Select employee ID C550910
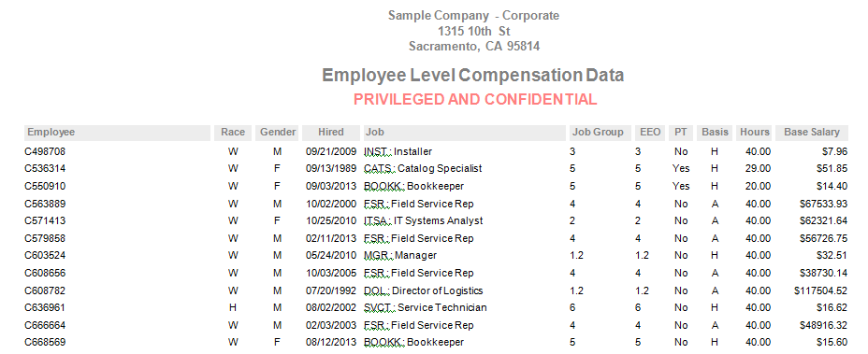The width and height of the screenshot is (868, 354). click(x=45, y=187)
